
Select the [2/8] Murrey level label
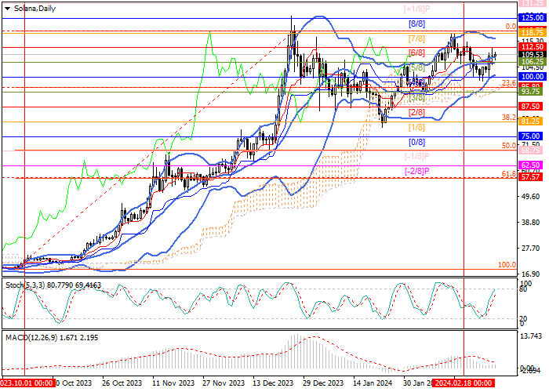416,113
